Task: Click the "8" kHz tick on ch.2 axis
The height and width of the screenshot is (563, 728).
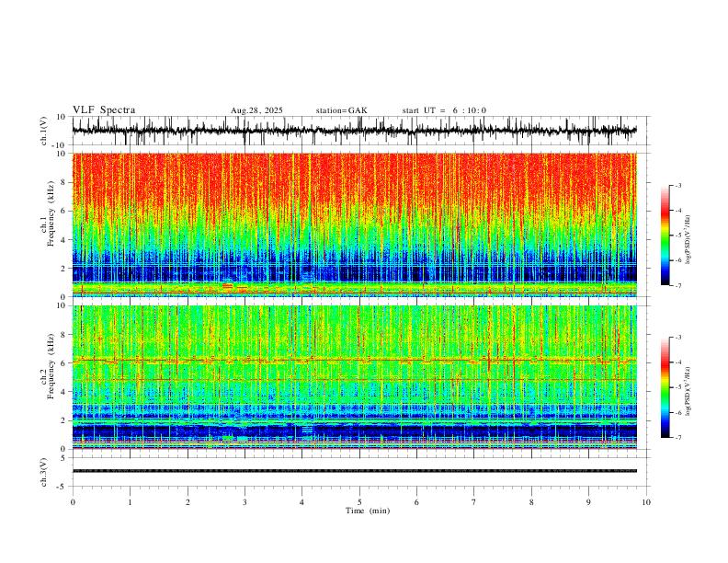Action: 64,335
